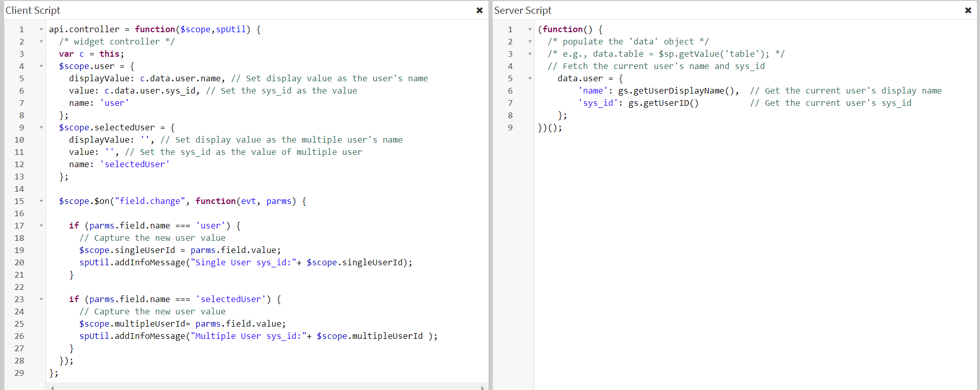
Task: Click Client Script scrollbar left arrow
Action: (x=52, y=387)
